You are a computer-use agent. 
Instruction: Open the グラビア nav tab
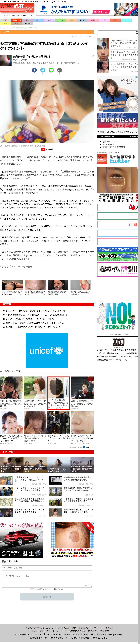coord(115,20)
